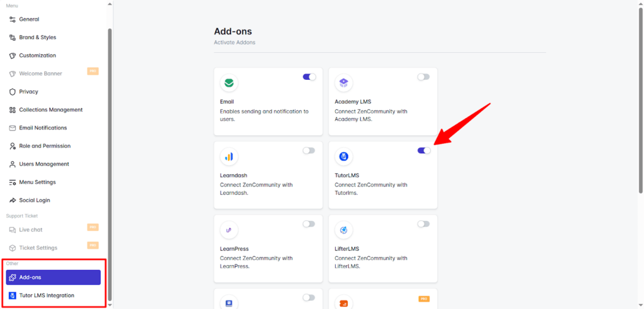Viewport: 644px width, 309px height.
Task: Click the General sliders icon in sidebar
Action: [13, 19]
